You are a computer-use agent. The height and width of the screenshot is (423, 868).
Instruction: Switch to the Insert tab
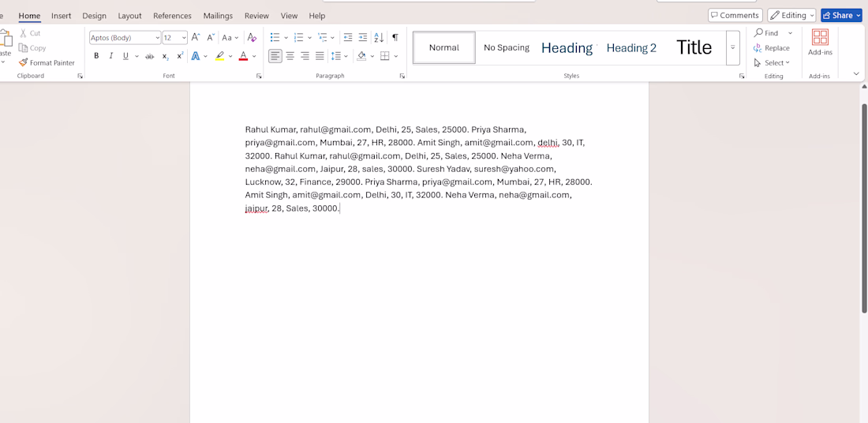tap(61, 16)
